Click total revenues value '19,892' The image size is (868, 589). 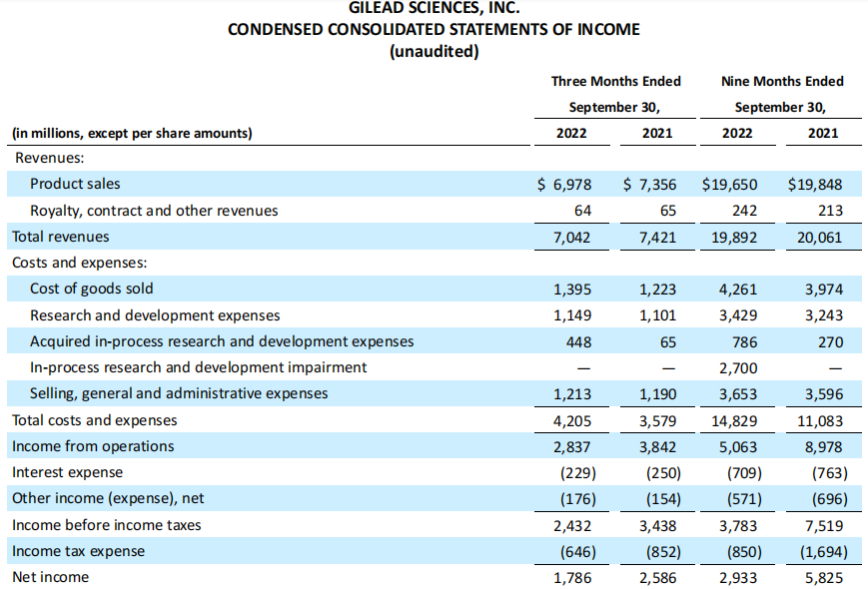pyautogui.click(x=734, y=238)
